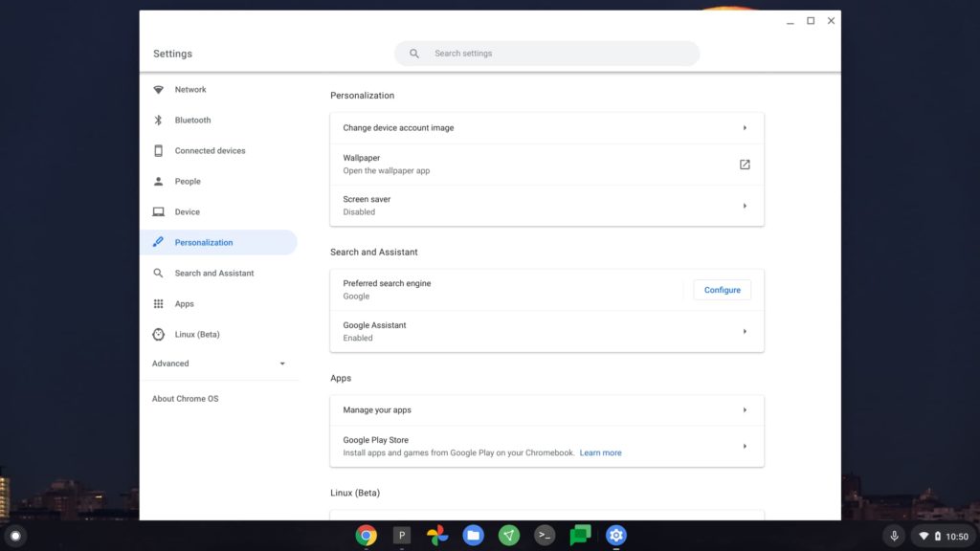Expand the Advanced section arrow

point(282,364)
